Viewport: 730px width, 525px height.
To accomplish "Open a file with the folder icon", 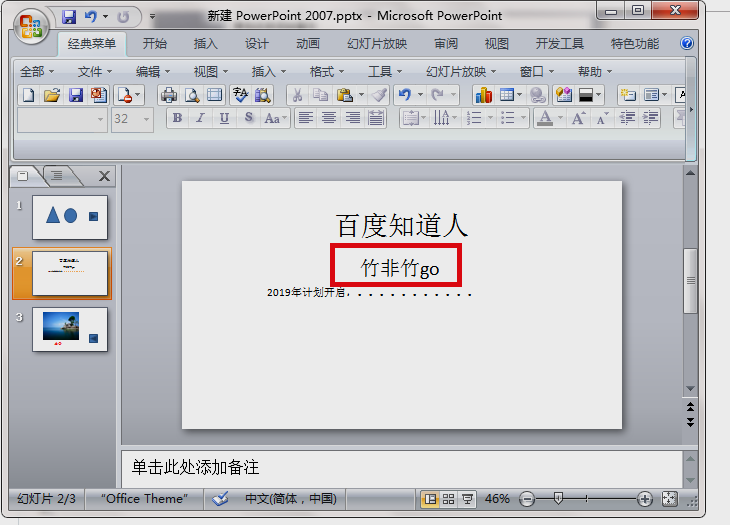I will pyautogui.click(x=52, y=95).
